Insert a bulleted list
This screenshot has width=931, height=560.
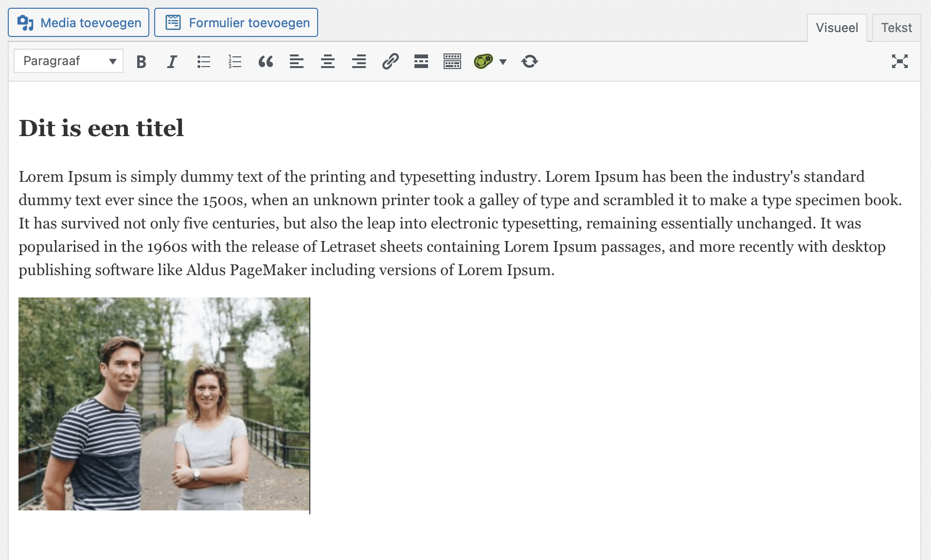coord(203,62)
